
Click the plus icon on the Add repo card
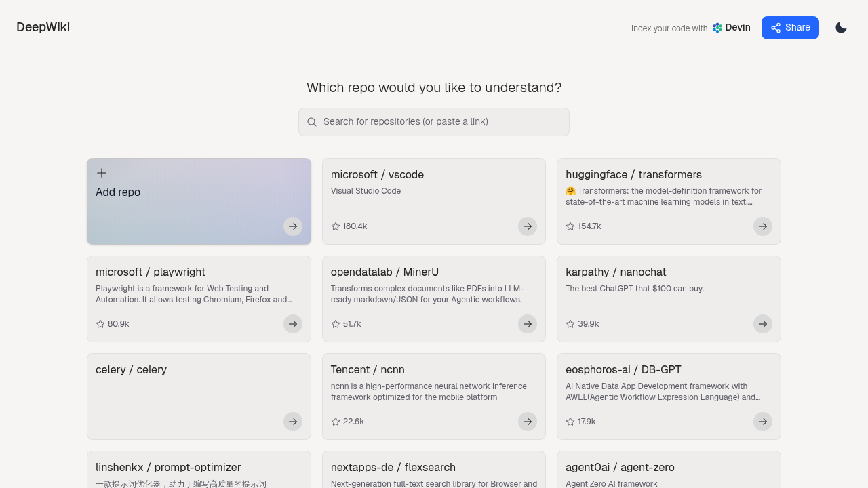[102, 173]
